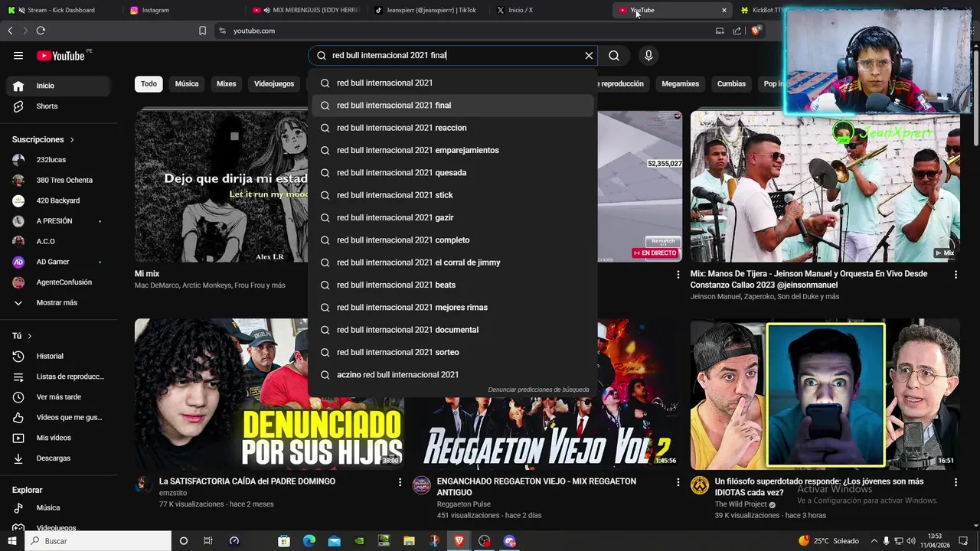The width and height of the screenshot is (980, 551).
Task: Open Música under Explorar
Action: coord(58,507)
